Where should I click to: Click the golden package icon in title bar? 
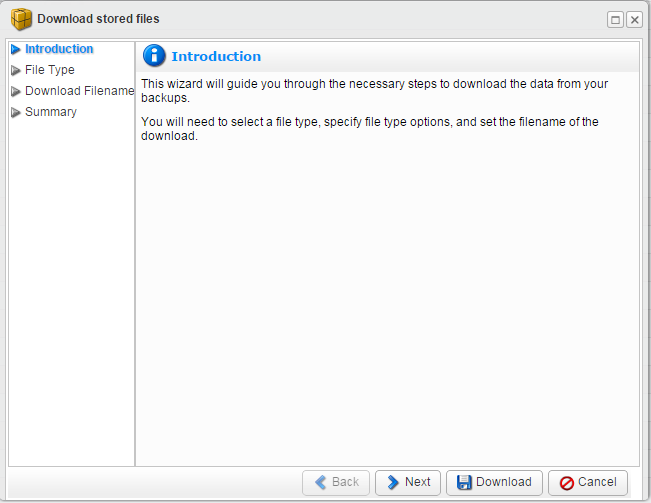[21, 19]
